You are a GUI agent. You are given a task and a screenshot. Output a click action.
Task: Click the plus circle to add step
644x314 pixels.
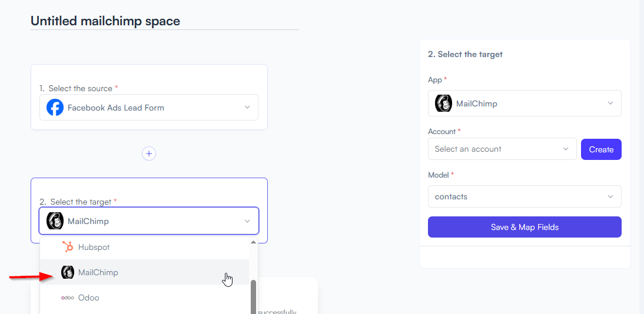coord(149,153)
